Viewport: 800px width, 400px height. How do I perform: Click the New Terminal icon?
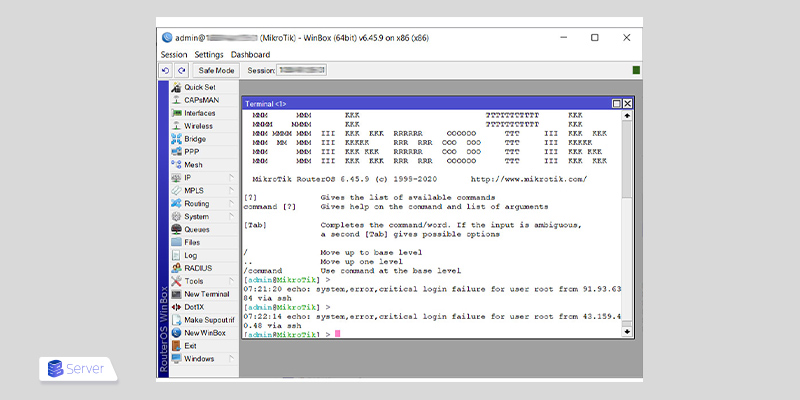(176, 294)
